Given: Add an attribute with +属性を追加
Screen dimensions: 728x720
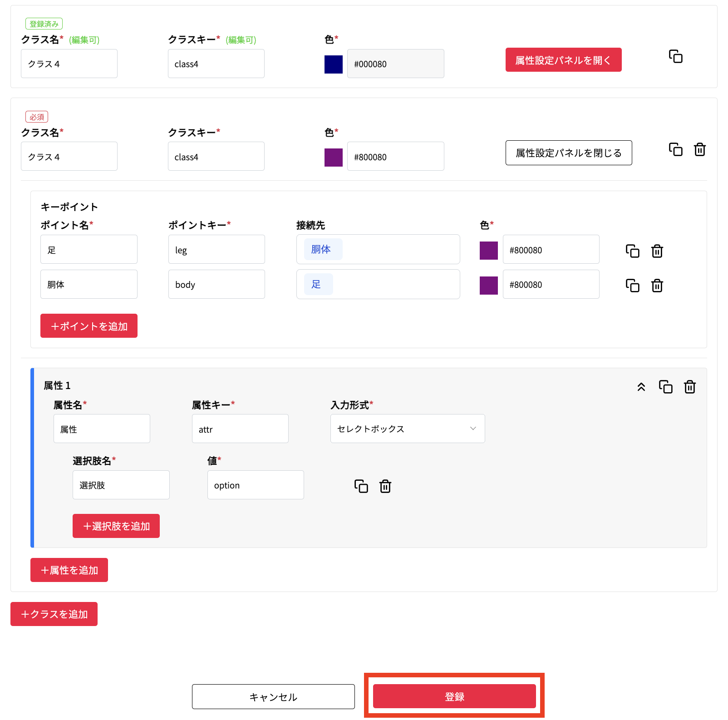Looking at the screenshot, I should point(69,570).
